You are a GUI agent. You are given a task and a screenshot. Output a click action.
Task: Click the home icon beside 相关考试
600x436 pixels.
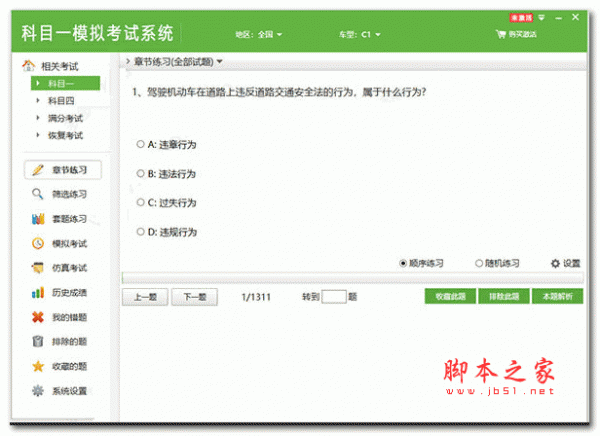point(29,66)
